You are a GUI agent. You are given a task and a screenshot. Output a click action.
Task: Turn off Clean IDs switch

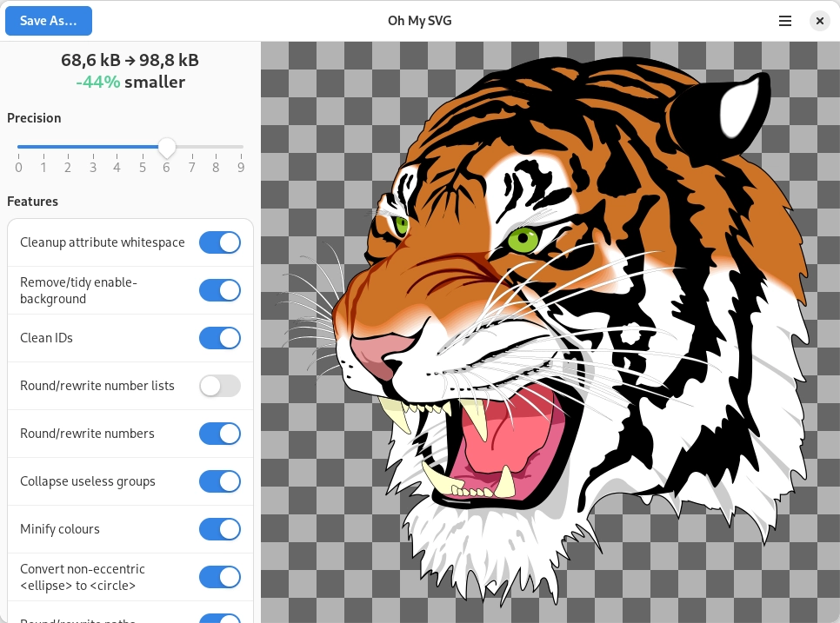pyautogui.click(x=220, y=338)
